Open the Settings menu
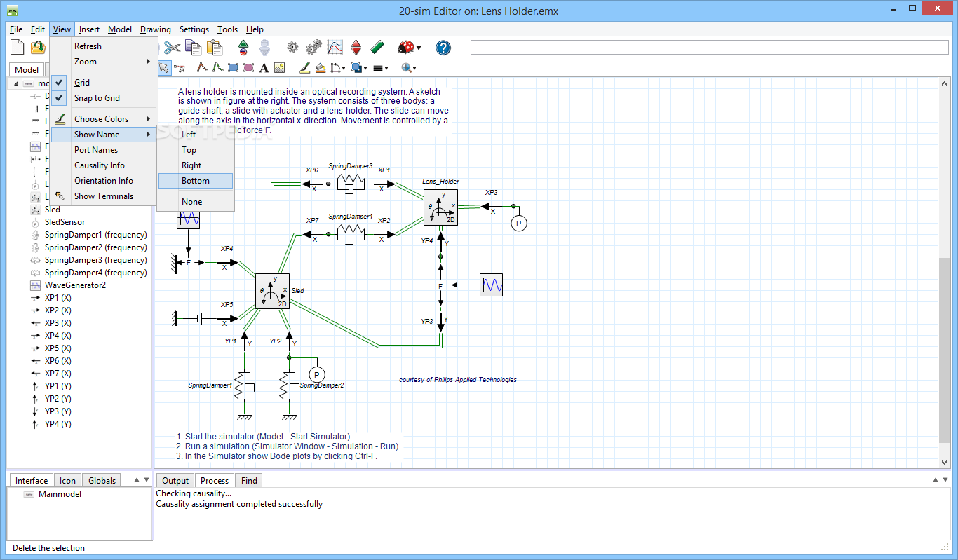Image resolution: width=958 pixels, height=560 pixels. pos(194,29)
